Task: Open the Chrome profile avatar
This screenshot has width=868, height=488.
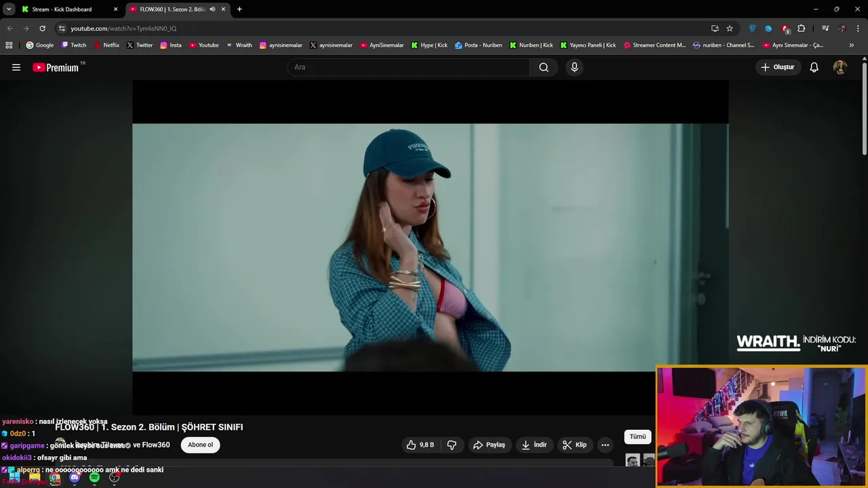Action: click(x=842, y=28)
